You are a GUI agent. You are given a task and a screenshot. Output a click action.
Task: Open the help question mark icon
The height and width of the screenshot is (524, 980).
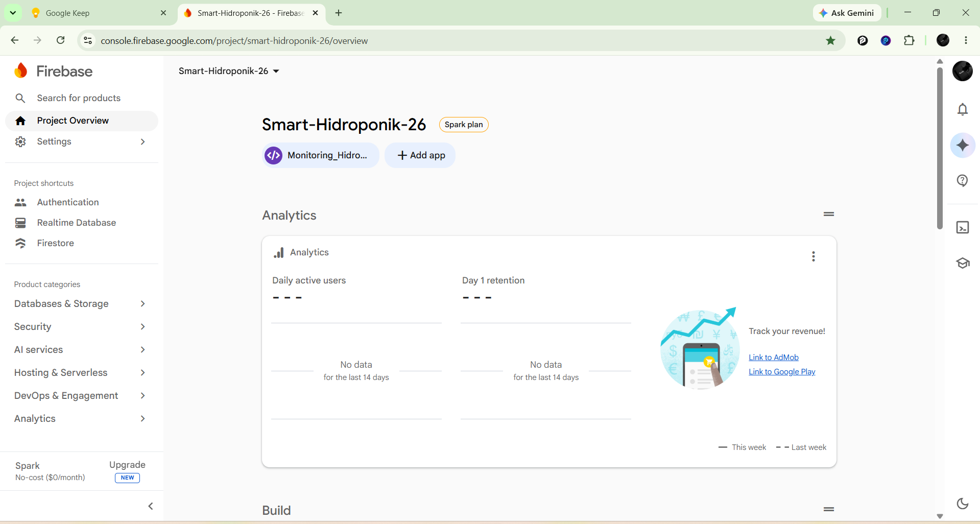pyautogui.click(x=963, y=180)
